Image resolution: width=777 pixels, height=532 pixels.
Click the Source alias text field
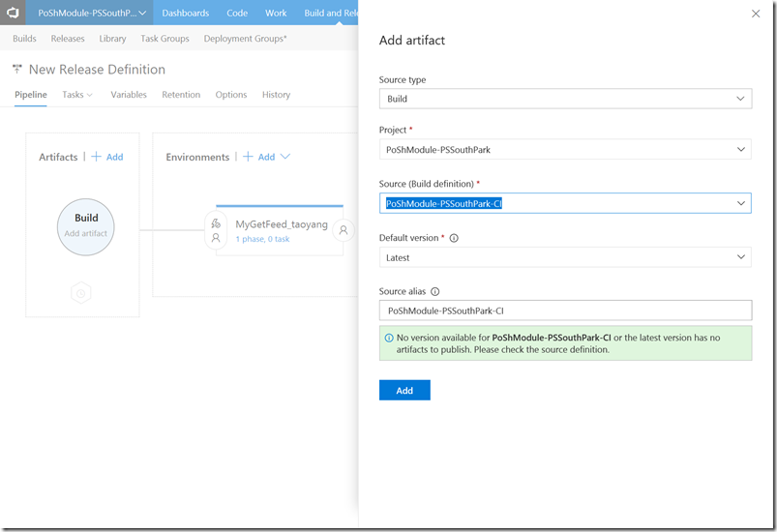click(x=565, y=310)
